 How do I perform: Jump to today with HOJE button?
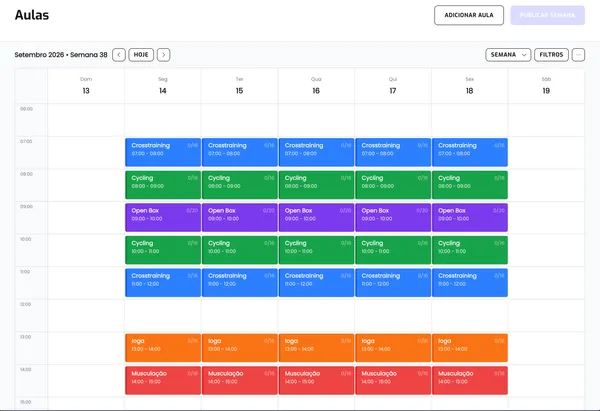(x=141, y=55)
